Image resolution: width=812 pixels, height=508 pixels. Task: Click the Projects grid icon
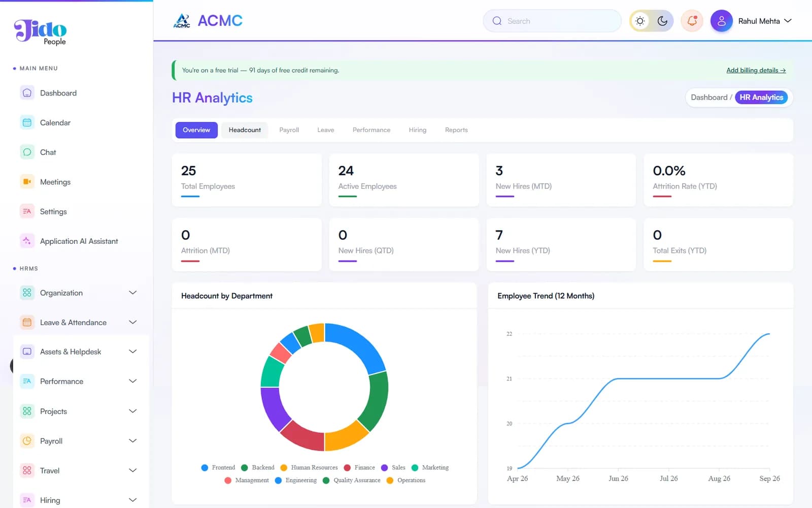tap(27, 411)
